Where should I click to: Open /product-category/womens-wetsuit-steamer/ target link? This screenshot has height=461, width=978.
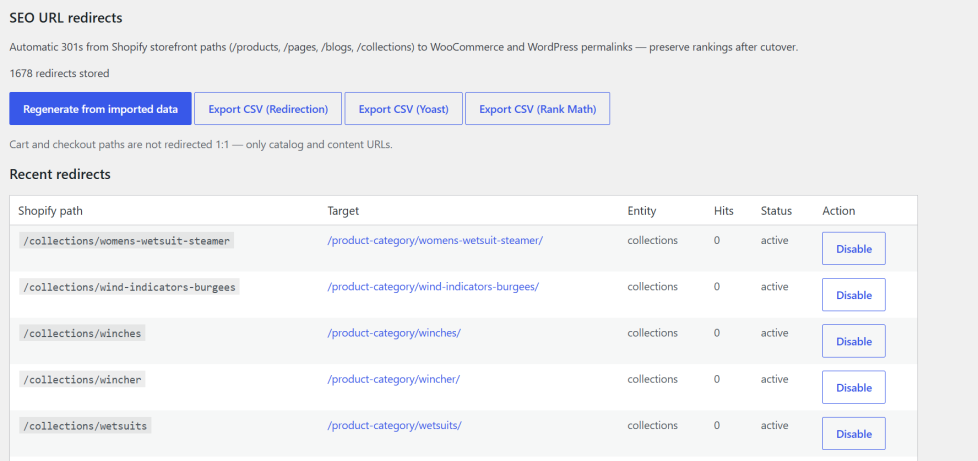click(435, 240)
